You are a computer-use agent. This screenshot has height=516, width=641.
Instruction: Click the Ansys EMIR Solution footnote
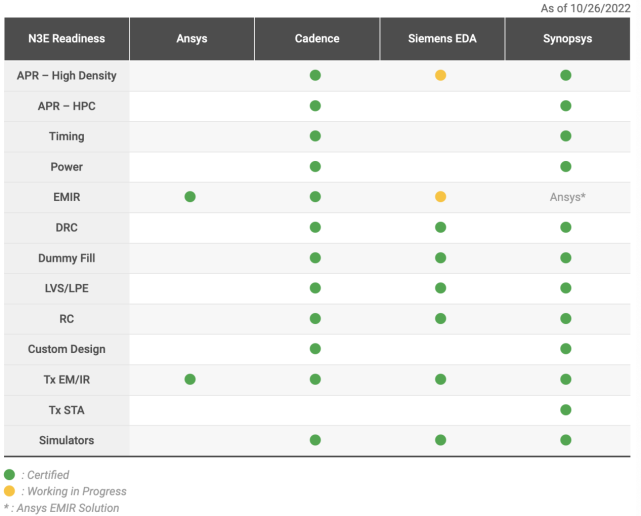[x=61, y=508]
